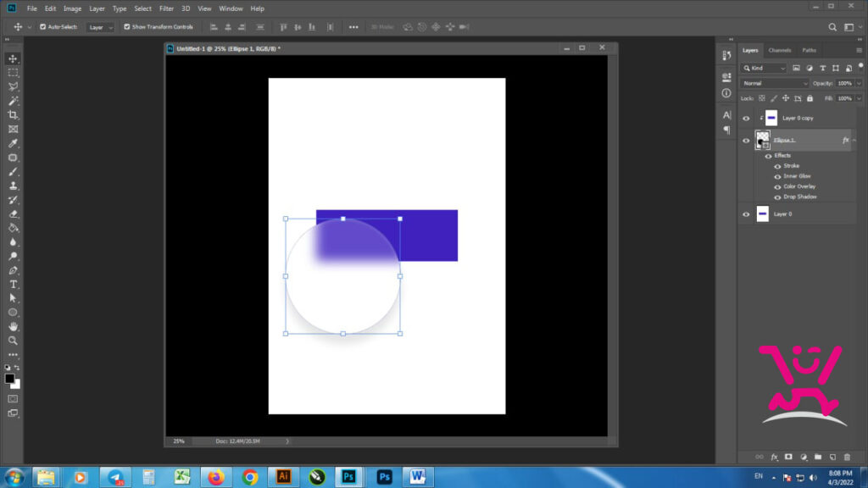Select the Horizontal Type tool
The image size is (868, 488).
coord(13,285)
